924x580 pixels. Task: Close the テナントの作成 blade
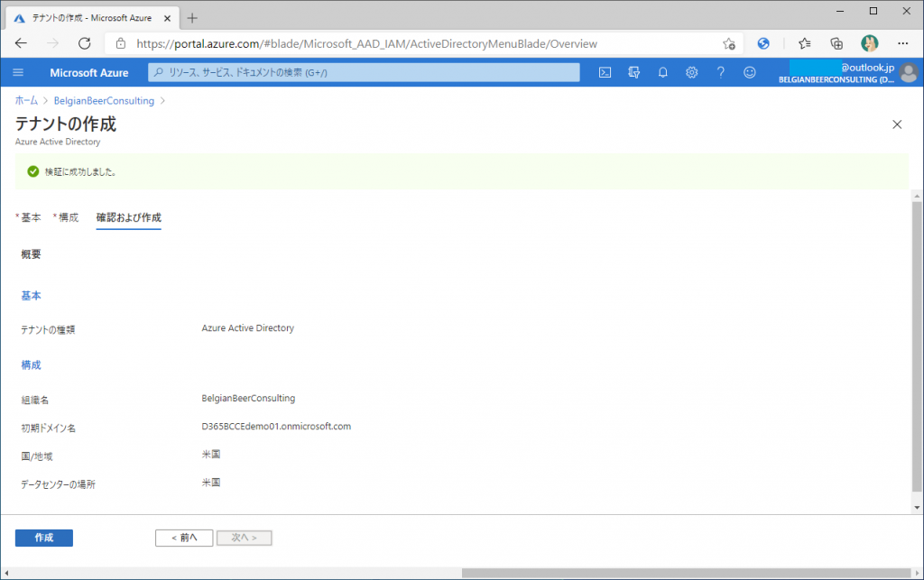(x=897, y=124)
